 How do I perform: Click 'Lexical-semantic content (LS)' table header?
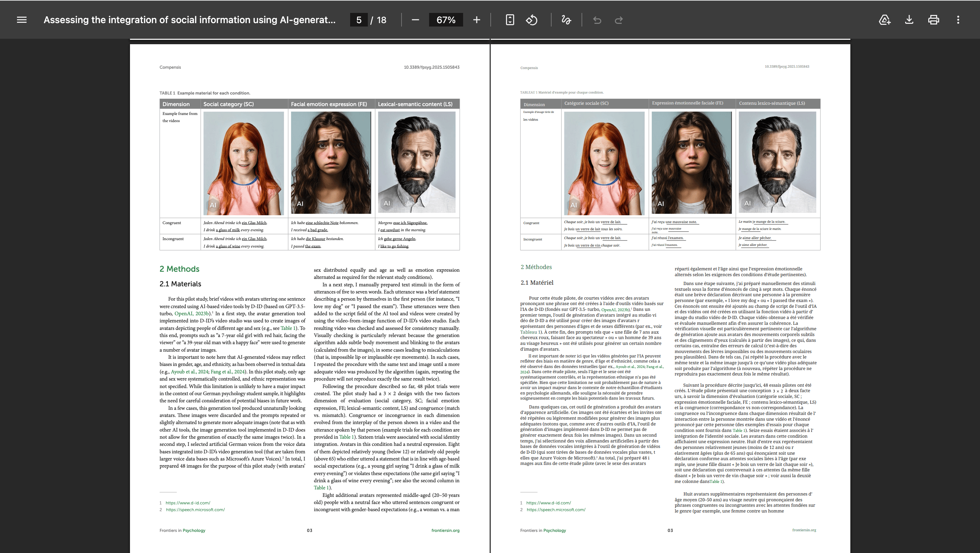coord(415,104)
